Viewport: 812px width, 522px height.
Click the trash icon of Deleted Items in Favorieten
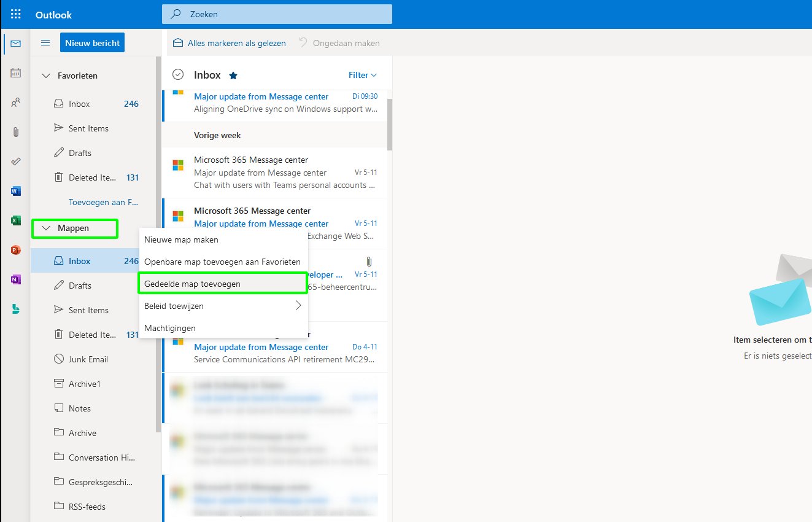[x=59, y=177]
